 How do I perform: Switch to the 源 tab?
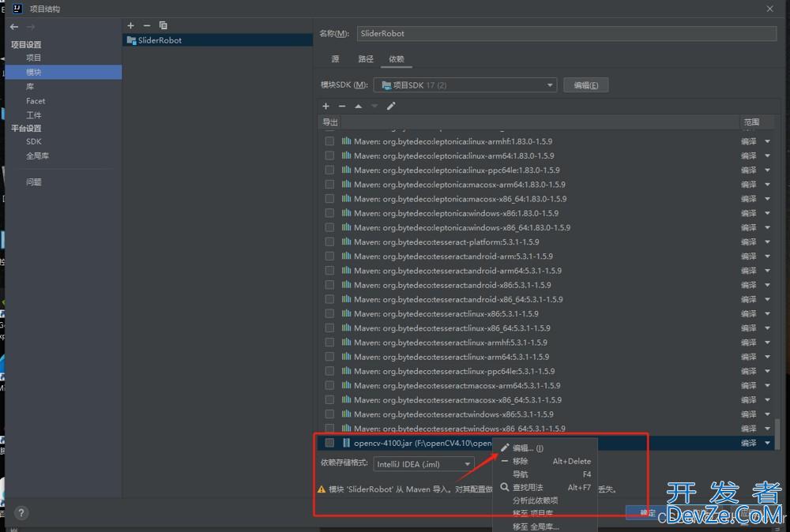coord(335,59)
